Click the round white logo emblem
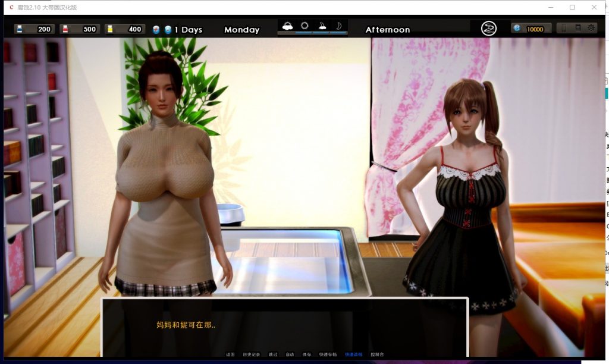 (x=489, y=29)
